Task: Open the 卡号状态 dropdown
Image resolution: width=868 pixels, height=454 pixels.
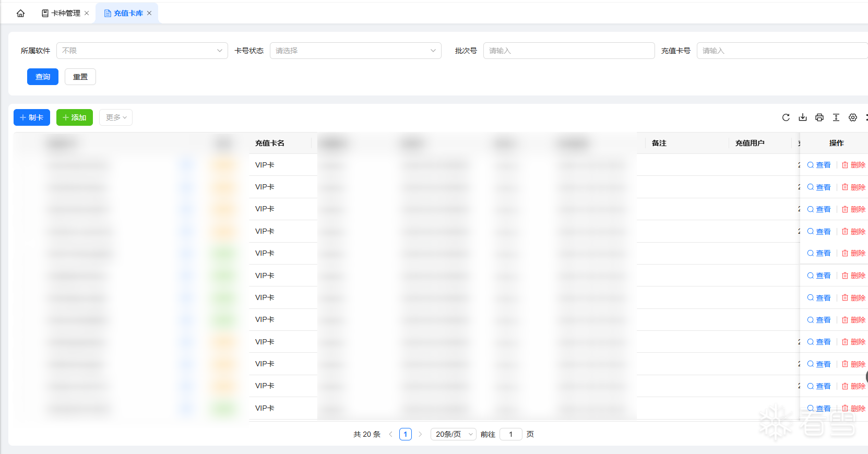Action: coord(355,51)
